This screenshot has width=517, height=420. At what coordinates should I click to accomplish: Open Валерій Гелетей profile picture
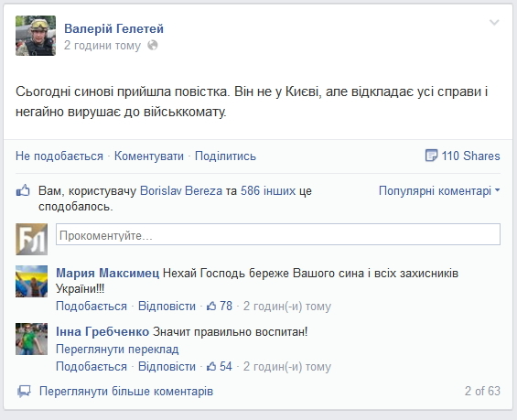(36, 36)
